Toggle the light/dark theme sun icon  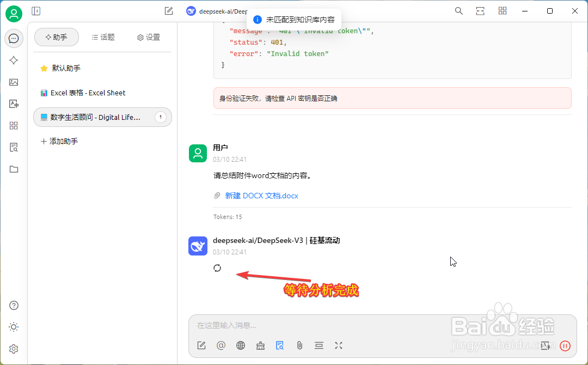click(14, 327)
